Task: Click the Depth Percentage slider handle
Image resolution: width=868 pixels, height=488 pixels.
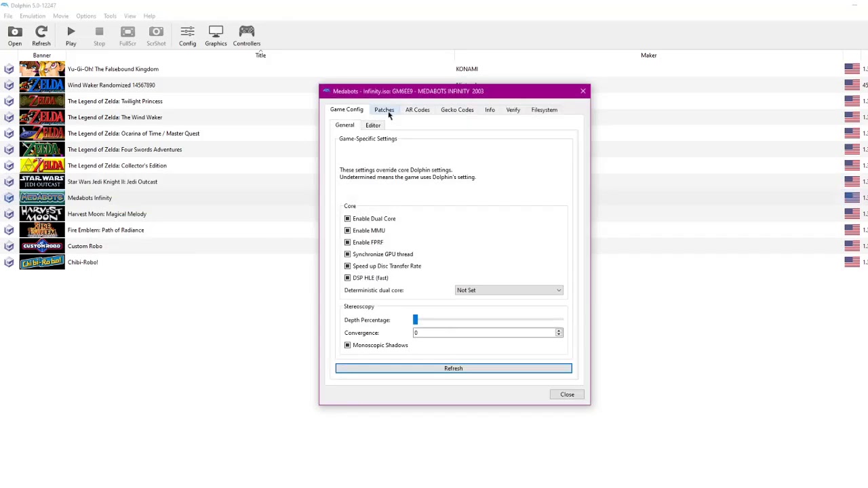Action: [415, 320]
